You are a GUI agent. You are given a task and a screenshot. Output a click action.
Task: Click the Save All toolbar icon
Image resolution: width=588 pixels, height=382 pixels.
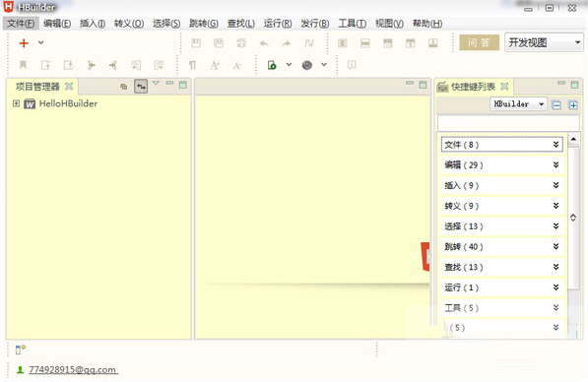(241, 43)
